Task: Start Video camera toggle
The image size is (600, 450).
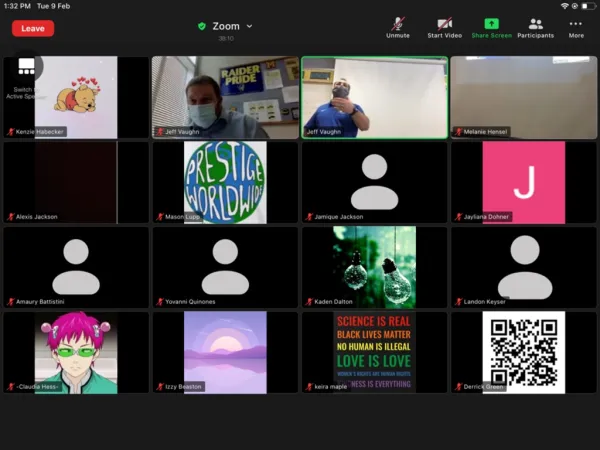Action: (x=444, y=26)
